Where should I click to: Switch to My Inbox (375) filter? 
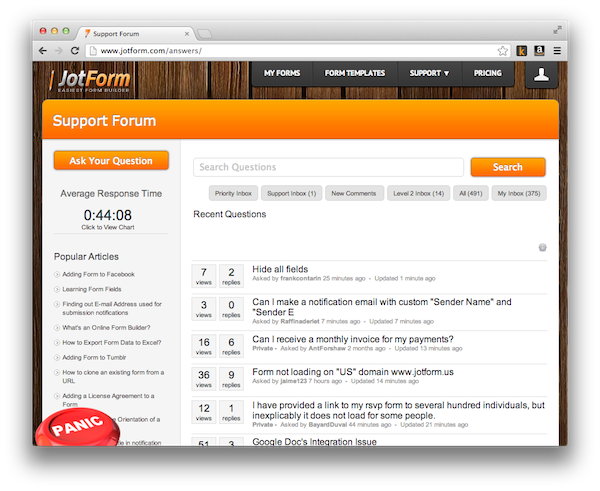point(519,193)
